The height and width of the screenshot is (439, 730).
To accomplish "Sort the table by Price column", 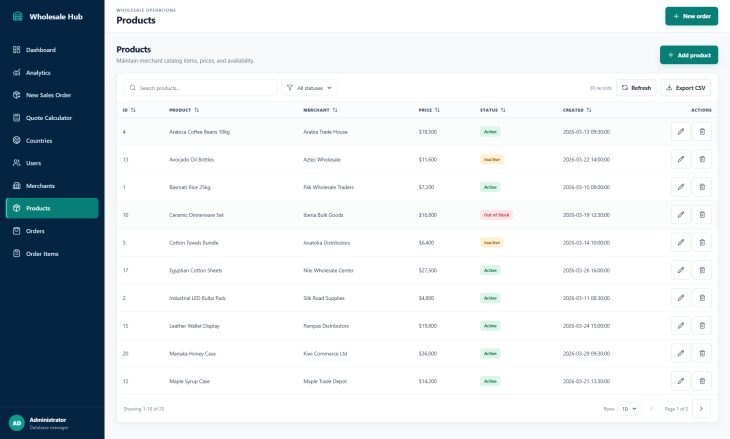I will click(429, 110).
